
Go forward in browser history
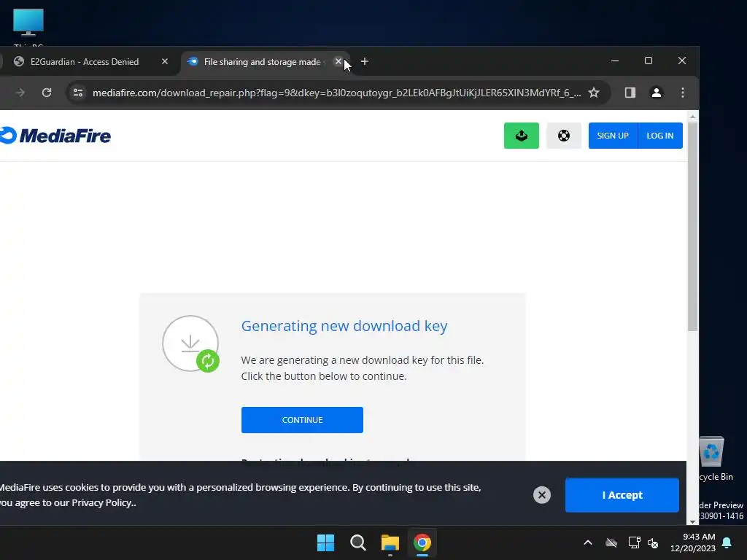click(20, 93)
